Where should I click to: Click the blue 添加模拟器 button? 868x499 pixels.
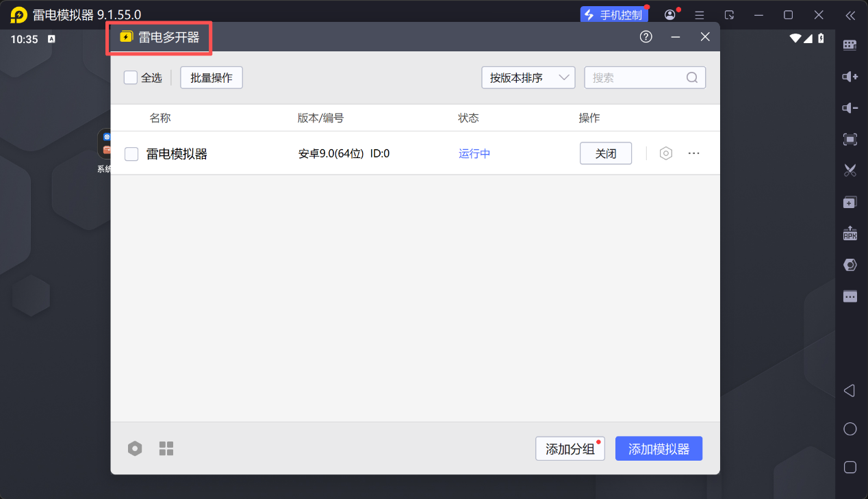click(x=659, y=449)
